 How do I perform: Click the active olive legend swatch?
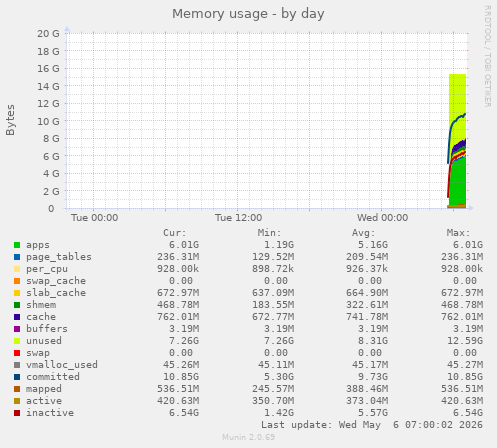tap(17, 401)
